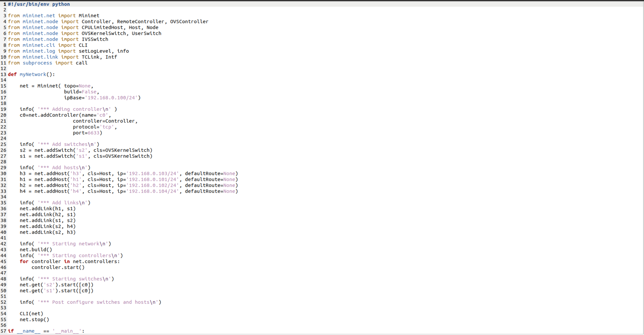This screenshot has width=644, height=335.
Task: Click 'RemoteController' in the import line
Action: [140, 22]
